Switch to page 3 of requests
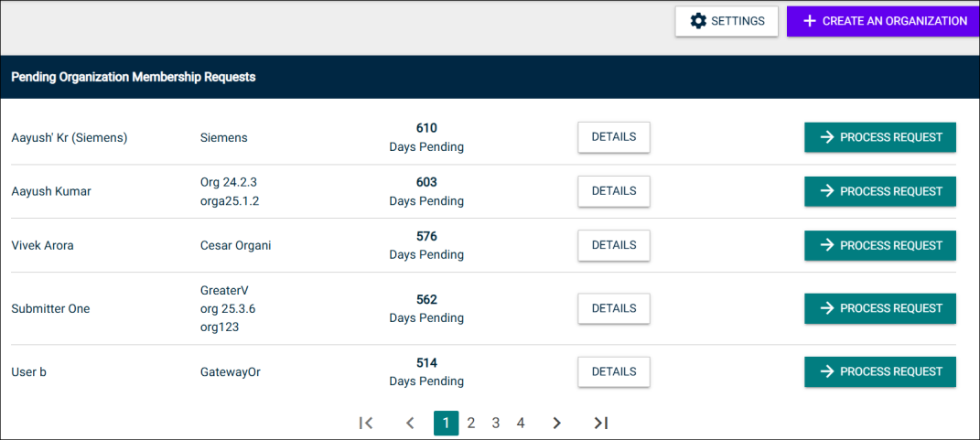The image size is (980, 440). 496,423
